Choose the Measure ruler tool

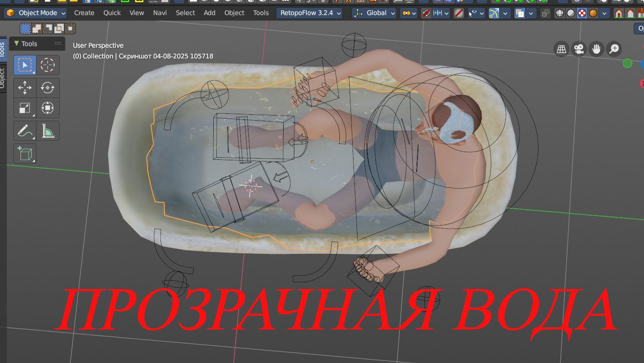[48, 131]
